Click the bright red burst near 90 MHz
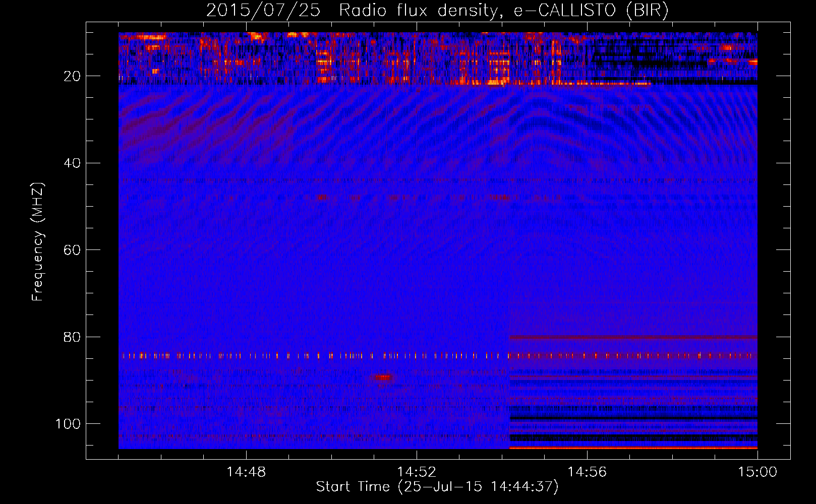The height and width of the screenshot is (504, 816). 382,377
